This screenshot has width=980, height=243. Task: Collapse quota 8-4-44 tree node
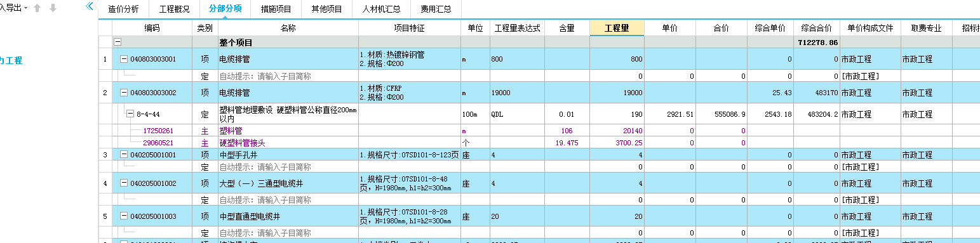(130, 114)
